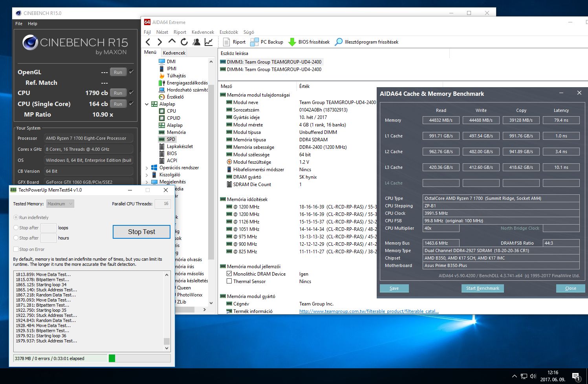
Task: Select Túlhajtás in the AIDA64 tree
Action: [172, 75]
